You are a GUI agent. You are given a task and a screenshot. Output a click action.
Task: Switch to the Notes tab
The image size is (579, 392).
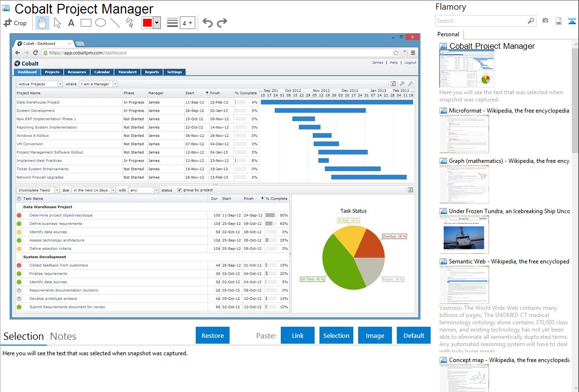tap(63, 336)
